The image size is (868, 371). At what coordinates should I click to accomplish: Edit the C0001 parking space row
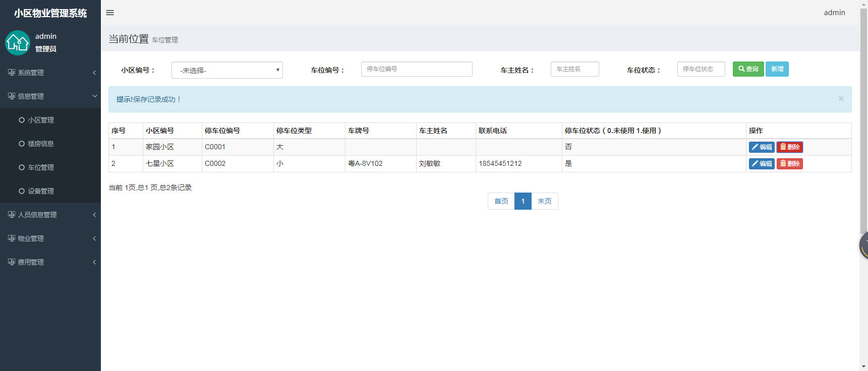pos(762,147)
